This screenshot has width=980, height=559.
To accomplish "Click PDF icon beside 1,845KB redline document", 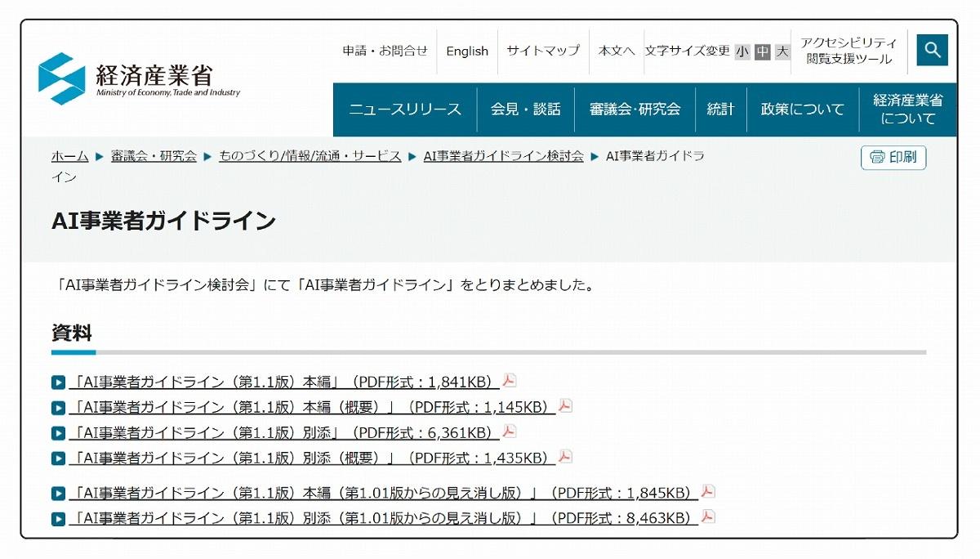I will tap(708, 492).
